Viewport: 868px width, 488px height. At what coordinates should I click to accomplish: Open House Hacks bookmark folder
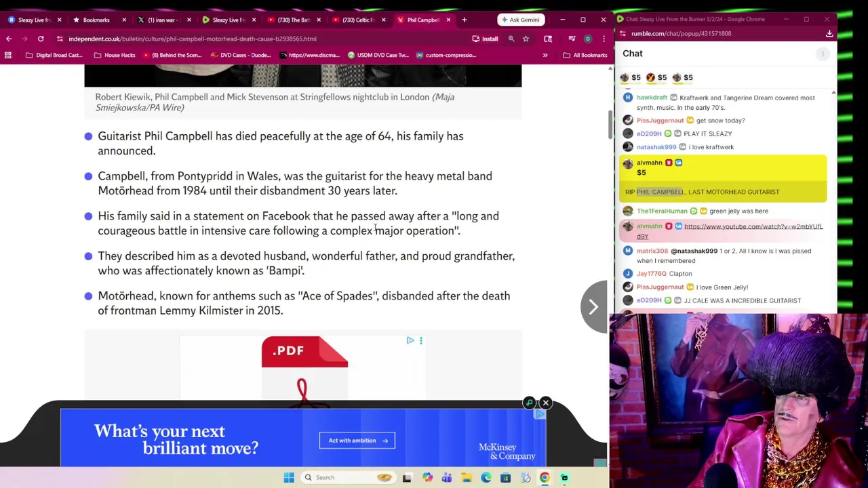pyautogui.click(x=114, y=55)
